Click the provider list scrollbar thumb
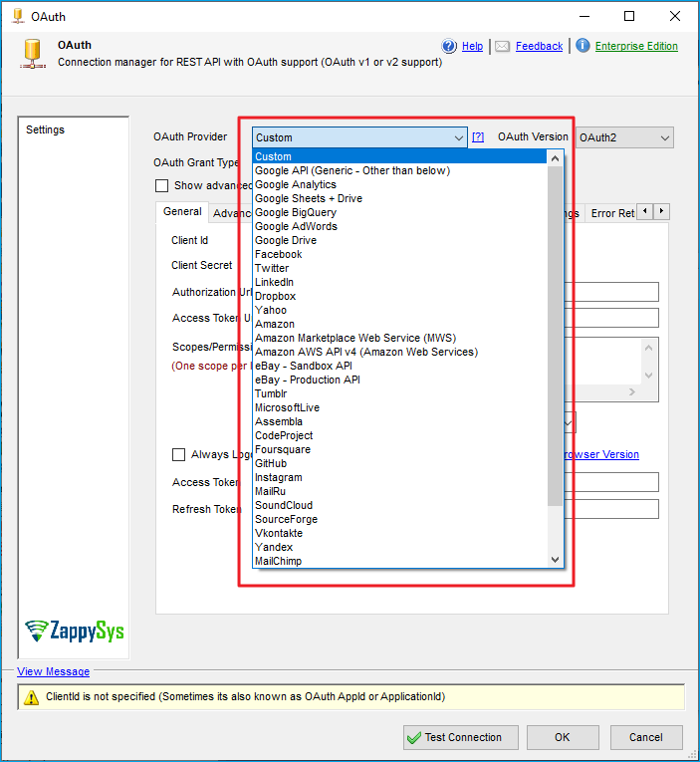 point(555,336)
